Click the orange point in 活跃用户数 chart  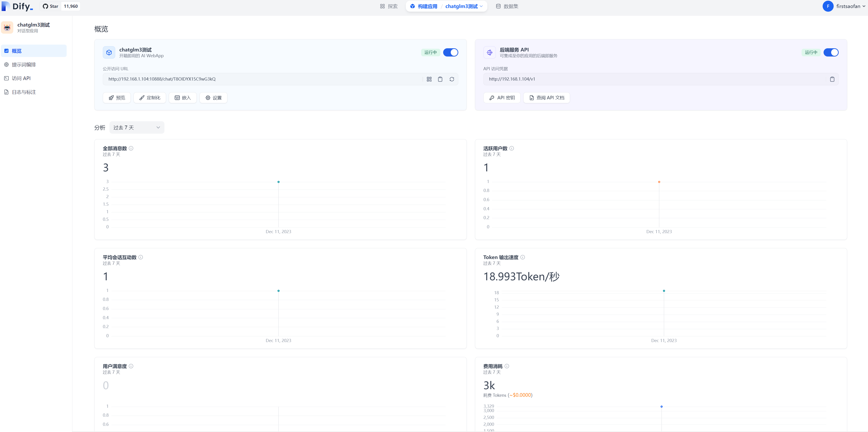[659, 182]
